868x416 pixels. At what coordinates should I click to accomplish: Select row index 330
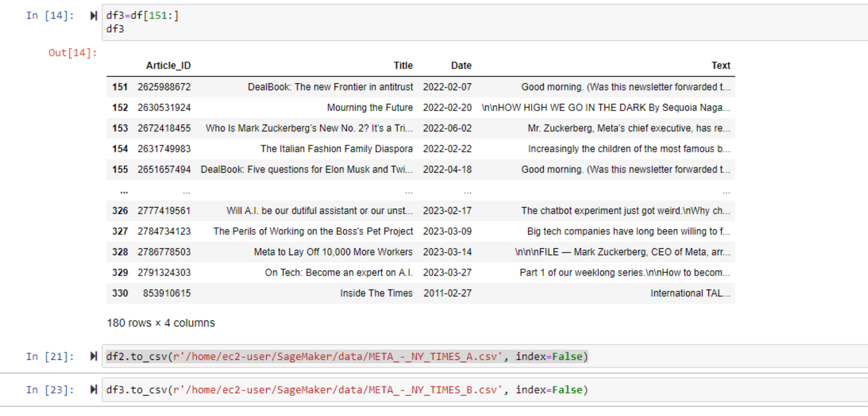tap(120, 293)
